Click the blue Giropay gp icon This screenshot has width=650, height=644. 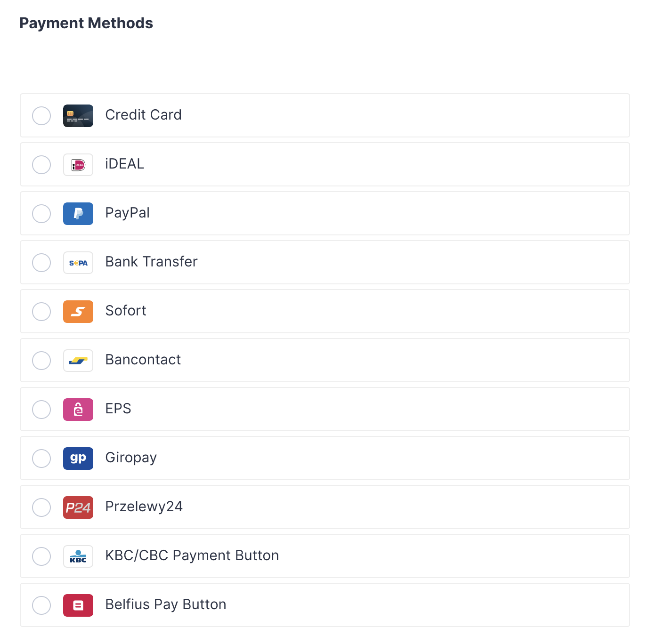78,459
